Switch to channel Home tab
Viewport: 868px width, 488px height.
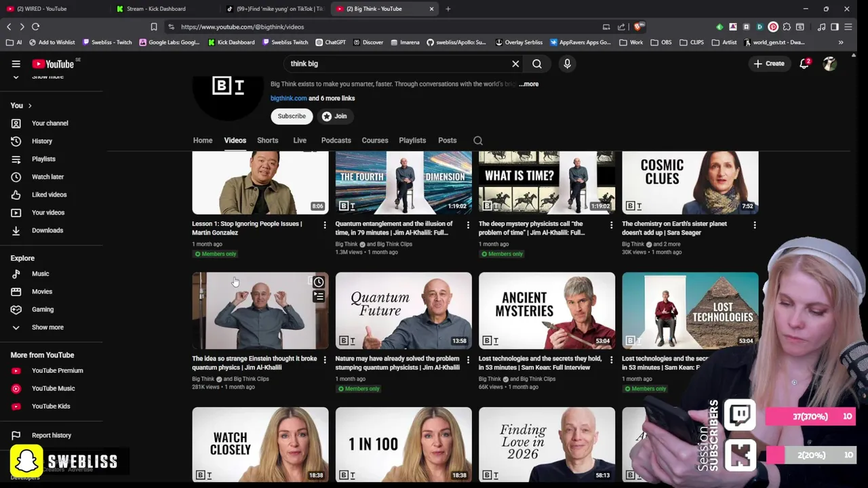click(x=203, y=140)
